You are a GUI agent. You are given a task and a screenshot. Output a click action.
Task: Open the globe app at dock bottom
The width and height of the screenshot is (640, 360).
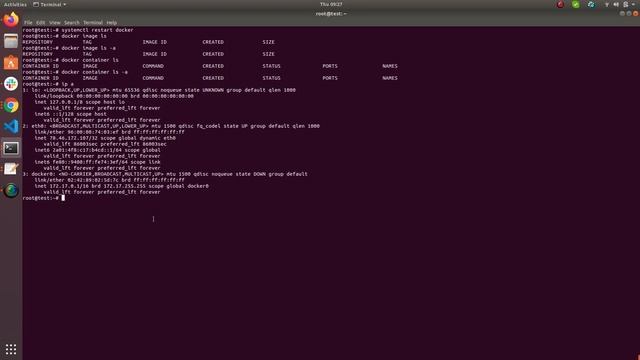pos(11,190)
